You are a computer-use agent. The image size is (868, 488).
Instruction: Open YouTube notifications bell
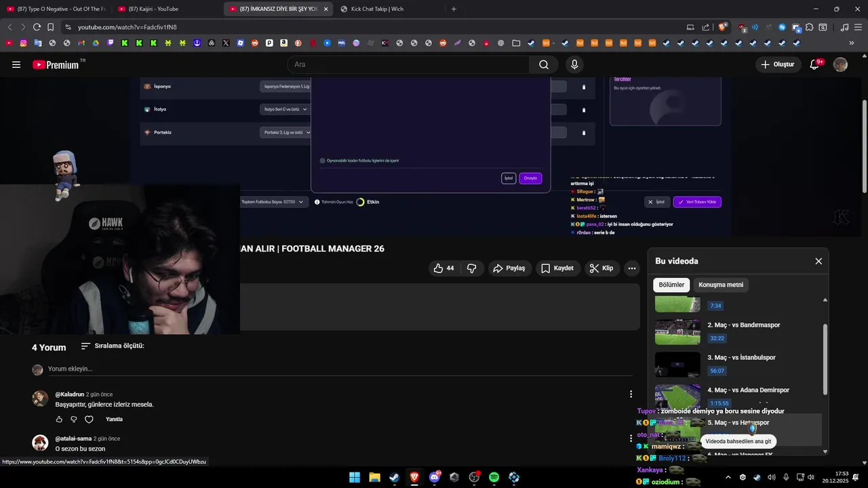[x=816, y=64]
